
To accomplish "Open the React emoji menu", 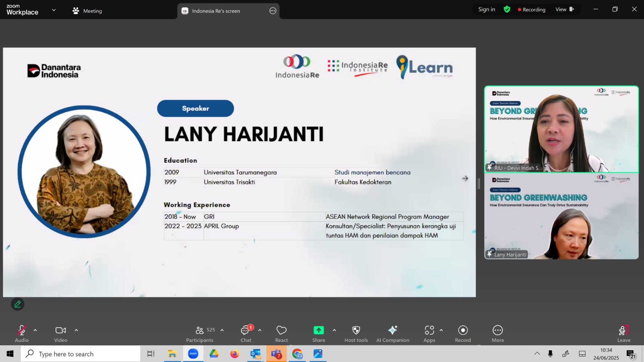I will pyautogui.click(x=281, y=334).
